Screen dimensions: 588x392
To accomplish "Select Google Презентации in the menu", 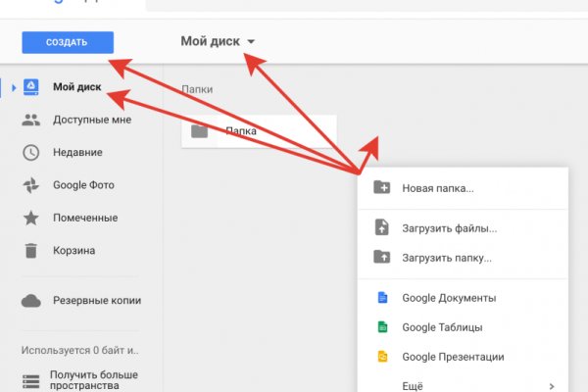I will pos(453,357).
